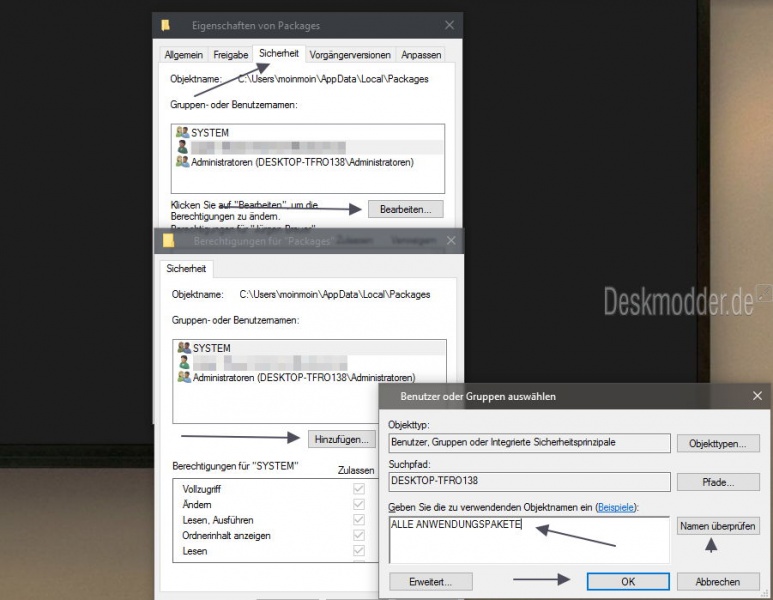Click the Objekttyp field

click(529, 443)
